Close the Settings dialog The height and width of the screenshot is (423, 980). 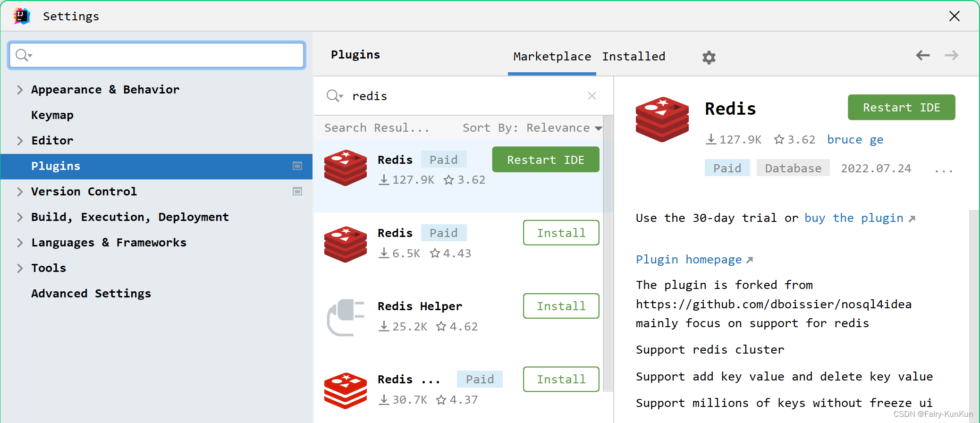[x=954, y=16]
